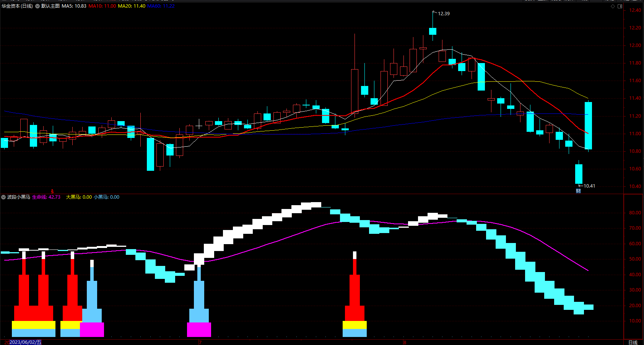The height and width of the screenshot is (345, 644).
Task: Select the 生命线: 42.73 value label
Action: [46, 197]
